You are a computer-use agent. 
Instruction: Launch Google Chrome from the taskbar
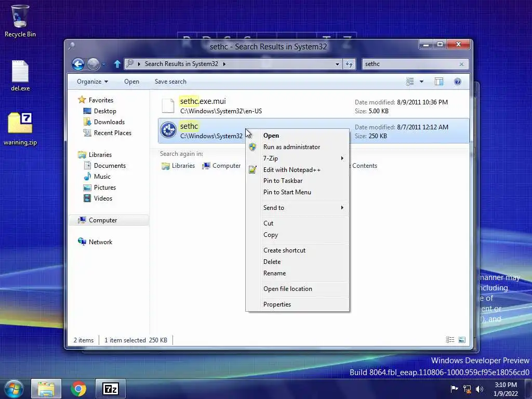(x=78, y=389)
